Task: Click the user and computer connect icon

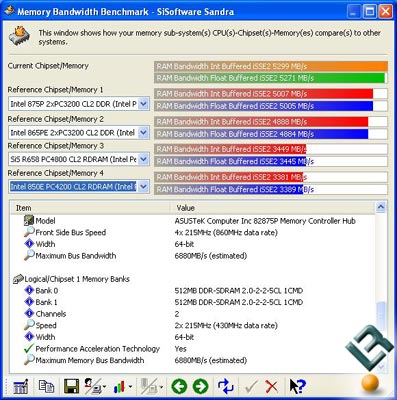Action: [x=92, y=387]
